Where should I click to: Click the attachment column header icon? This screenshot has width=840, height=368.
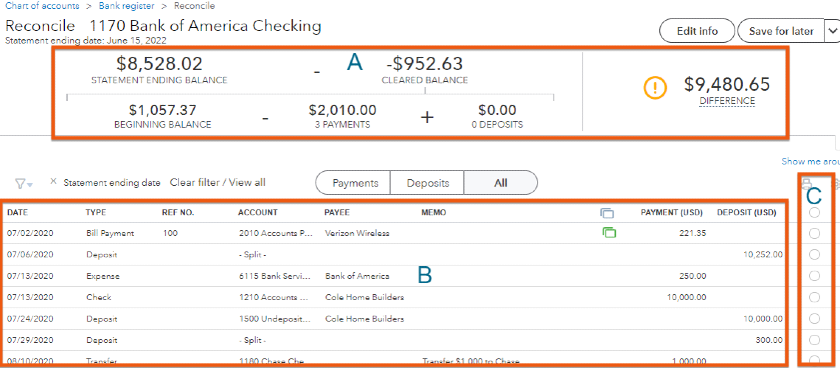606,213
